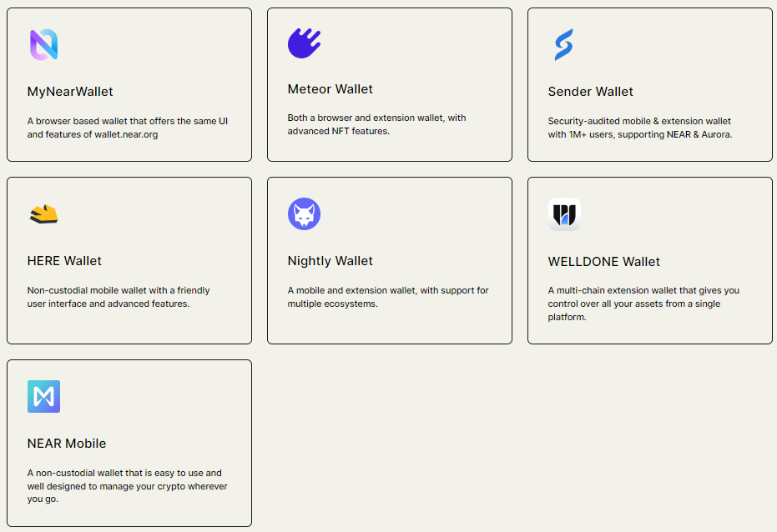777x532 pixels.
Task: Click the Meteor Wallet NFT features description
Action: click(x=376, y=124)
